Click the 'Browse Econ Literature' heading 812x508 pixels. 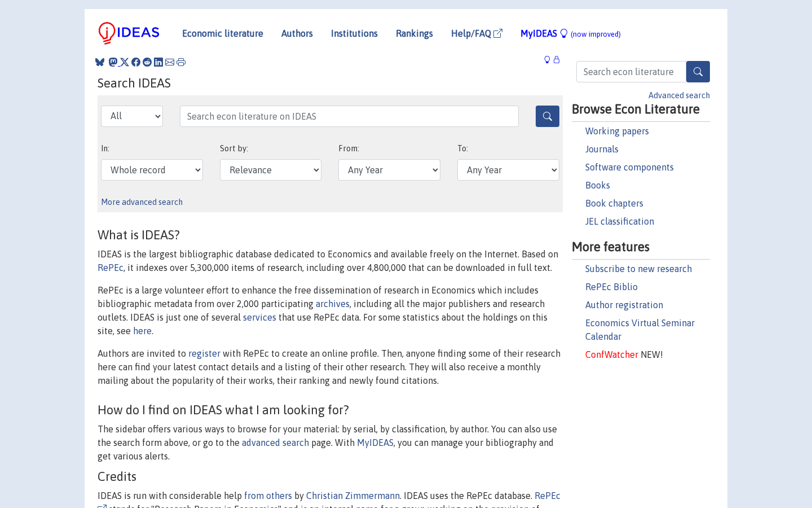click(x=636, y=110)
